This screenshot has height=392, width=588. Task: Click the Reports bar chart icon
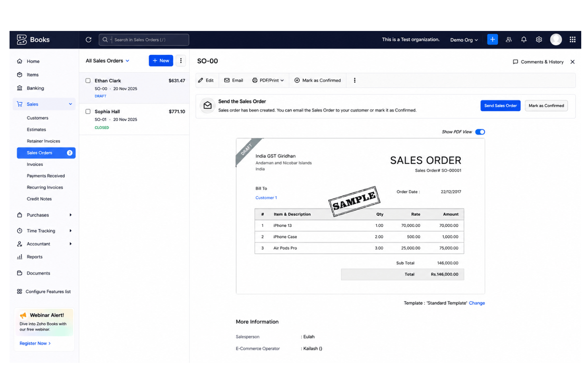[19, 257]
